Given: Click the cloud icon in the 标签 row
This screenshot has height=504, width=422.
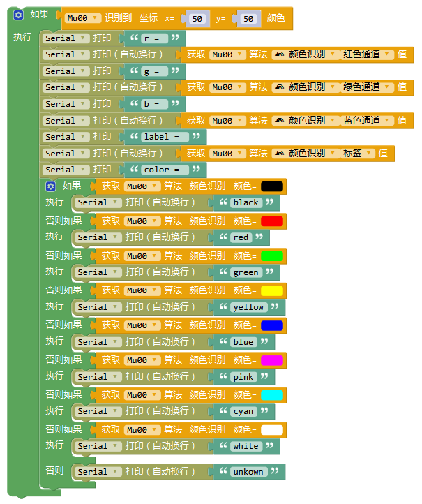Looking at the screenshot, I should point(280,154).
